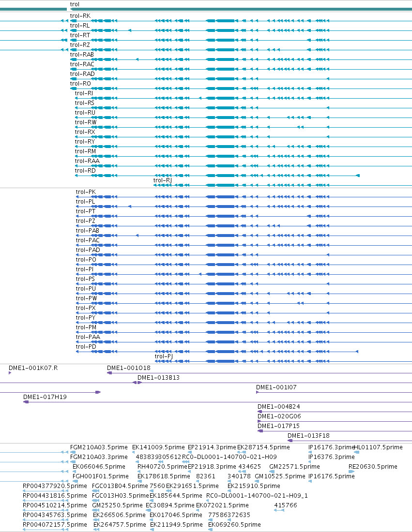
Task: Click cDNA label RP004377920.5prime
Action: (x=55, y=486)
